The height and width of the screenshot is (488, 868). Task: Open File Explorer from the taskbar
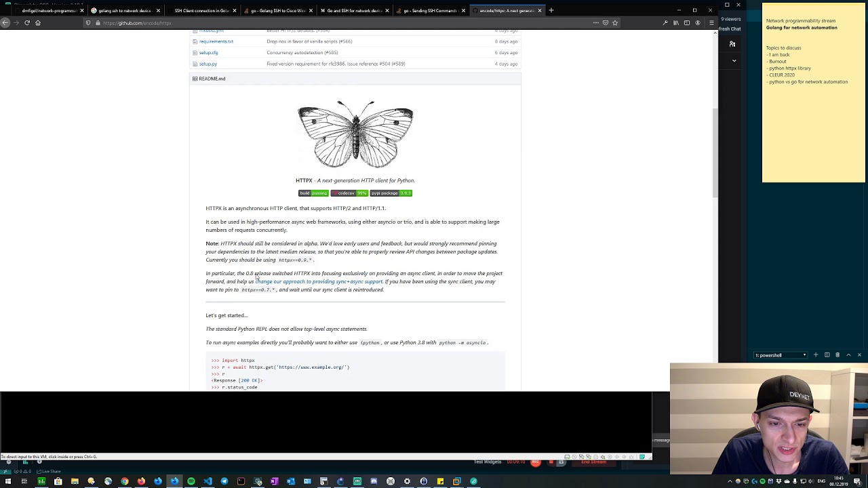point(75,482)
